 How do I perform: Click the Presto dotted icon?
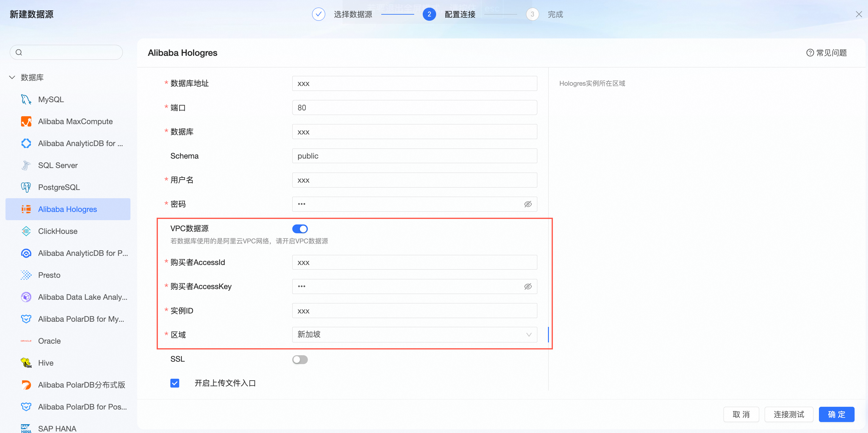tap(26, 275)
